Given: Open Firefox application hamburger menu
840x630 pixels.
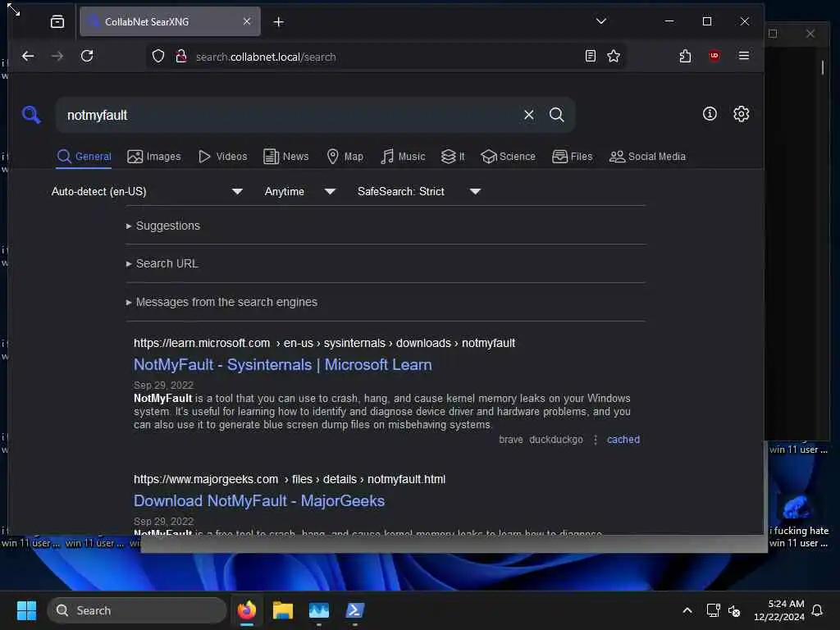Looking at the screenshot, I should [743, 56].
